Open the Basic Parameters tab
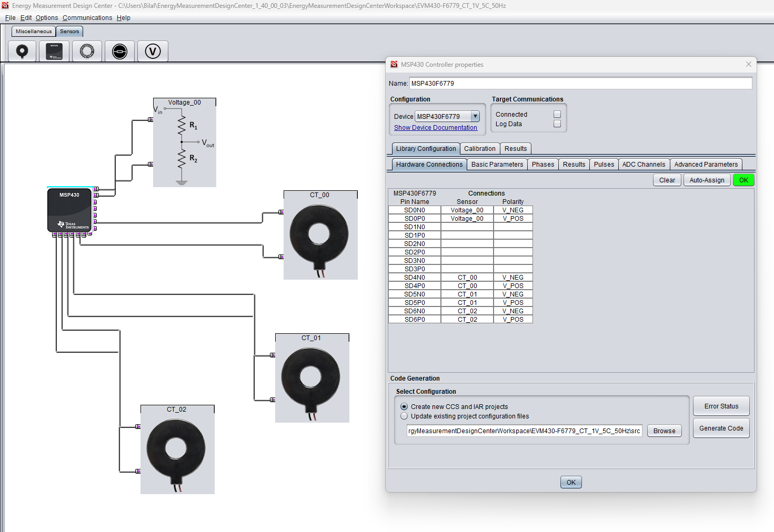Screen dimensions: 774x532 click(497, 165)
